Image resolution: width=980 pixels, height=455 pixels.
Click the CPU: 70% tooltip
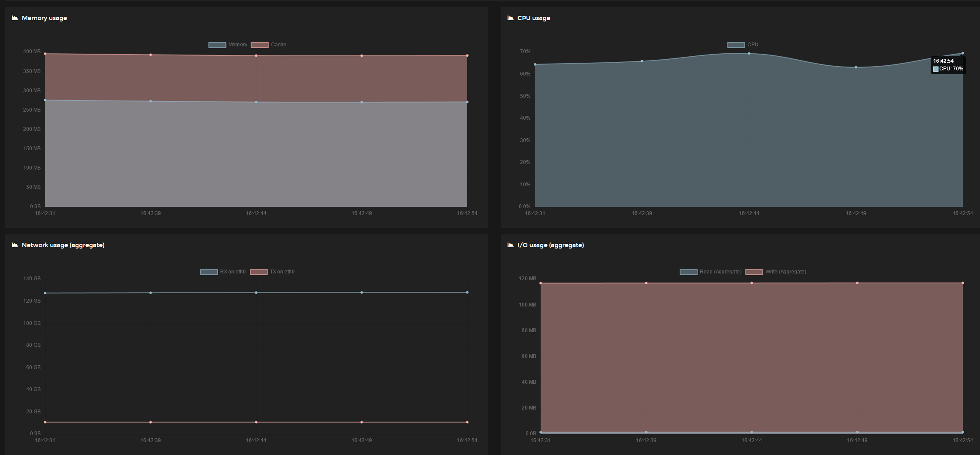pyautogui.click(x=948, y=65)
